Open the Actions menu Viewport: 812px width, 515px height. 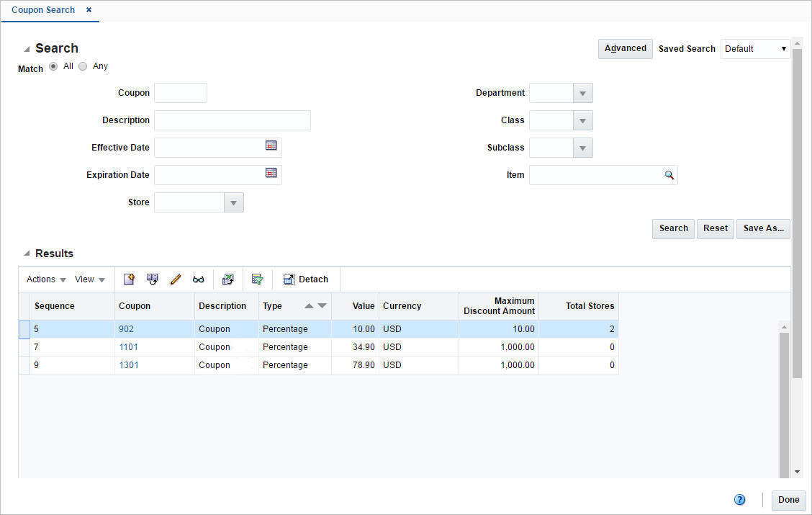pos(46,279)
